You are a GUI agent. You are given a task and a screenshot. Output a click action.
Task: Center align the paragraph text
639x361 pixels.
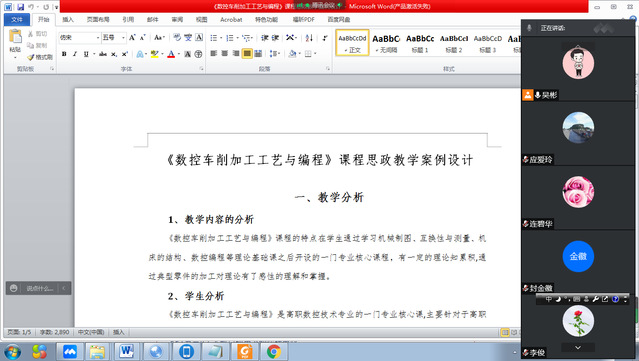click(225, 53)
